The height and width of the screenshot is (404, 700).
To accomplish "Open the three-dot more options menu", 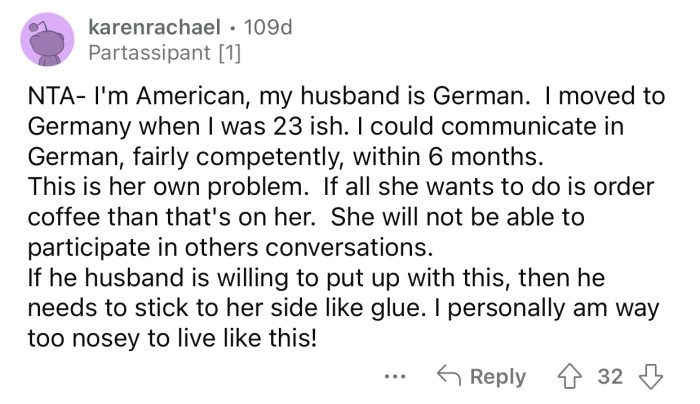I will coord(395,377).
